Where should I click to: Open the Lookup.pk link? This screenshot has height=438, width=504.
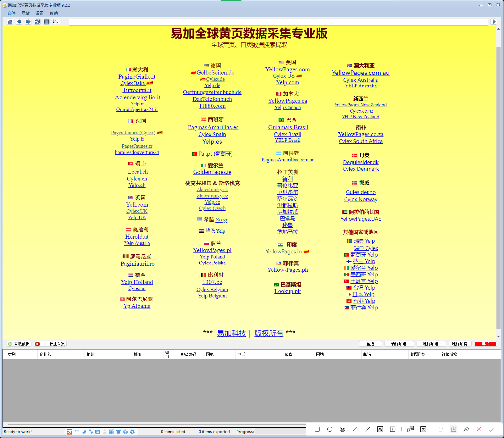[287, 291]
